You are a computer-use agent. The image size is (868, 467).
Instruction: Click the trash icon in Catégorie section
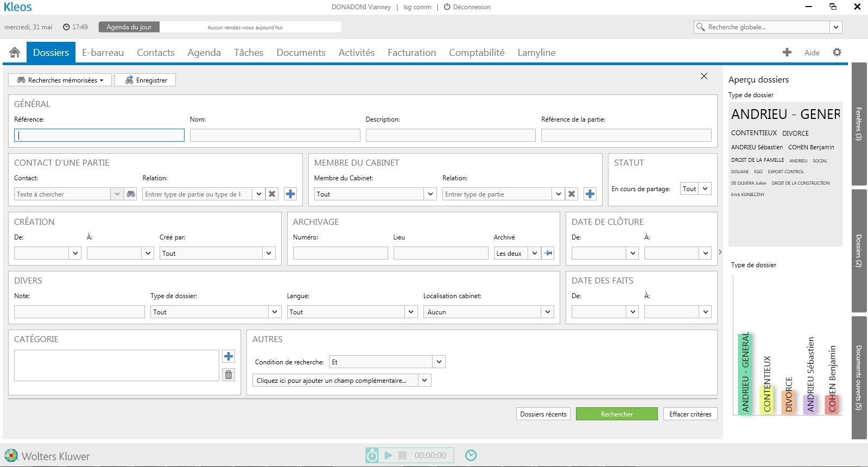(229, 375)
